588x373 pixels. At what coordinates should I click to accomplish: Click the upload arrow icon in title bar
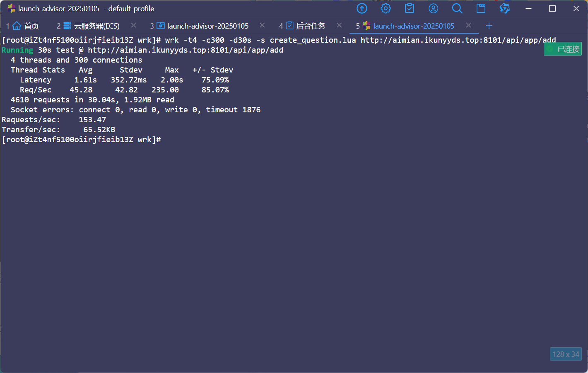(x=362, y=9)
